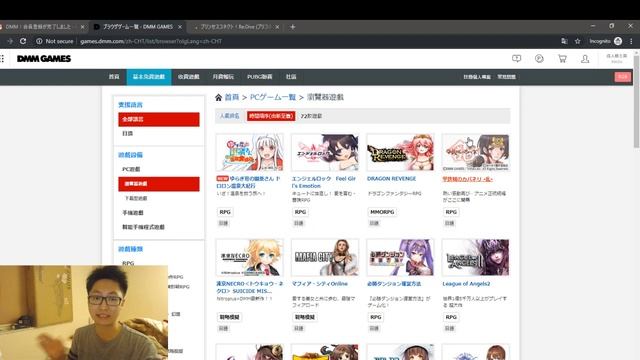Screen dimensions: 640x360
Task: Open the 東京NECRO game thumbnail
Action: [x=250, y=258]
